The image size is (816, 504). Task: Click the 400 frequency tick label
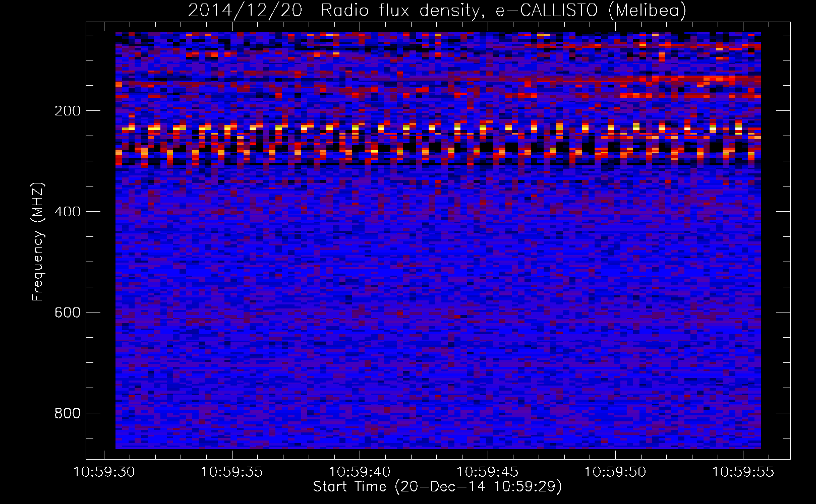point(68,212)
